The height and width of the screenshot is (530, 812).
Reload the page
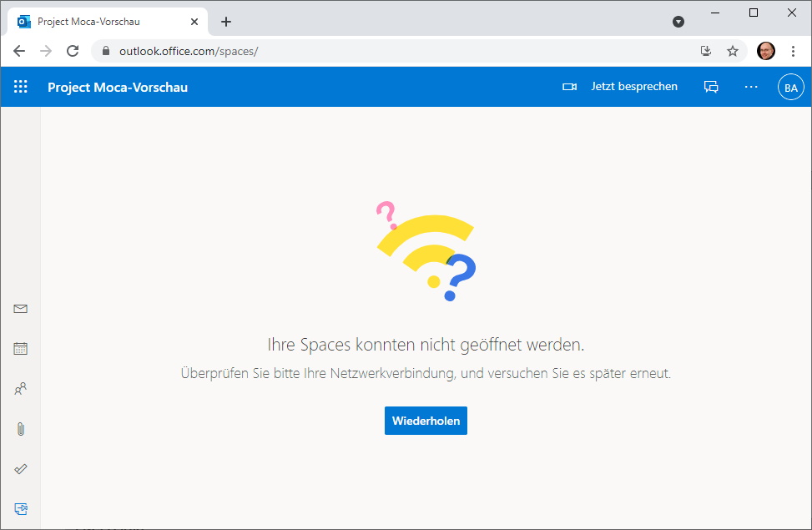point(73,51)
